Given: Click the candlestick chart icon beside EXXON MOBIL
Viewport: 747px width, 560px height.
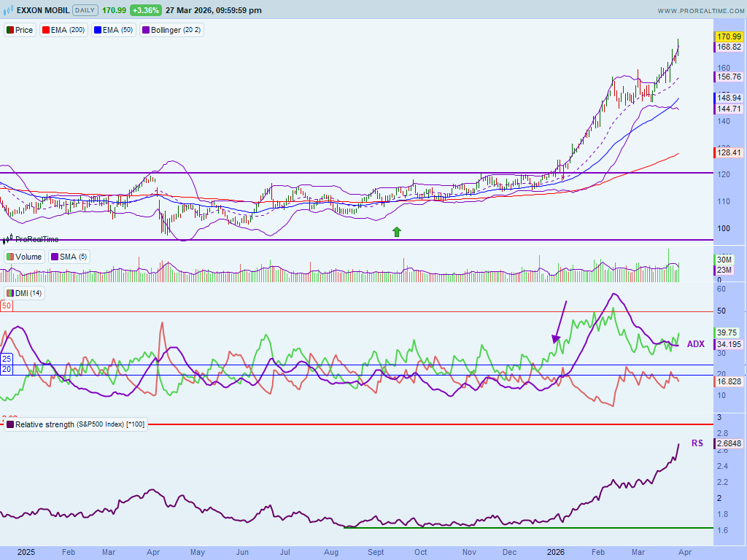Looking at the screenshot, I should click(9, 10).
